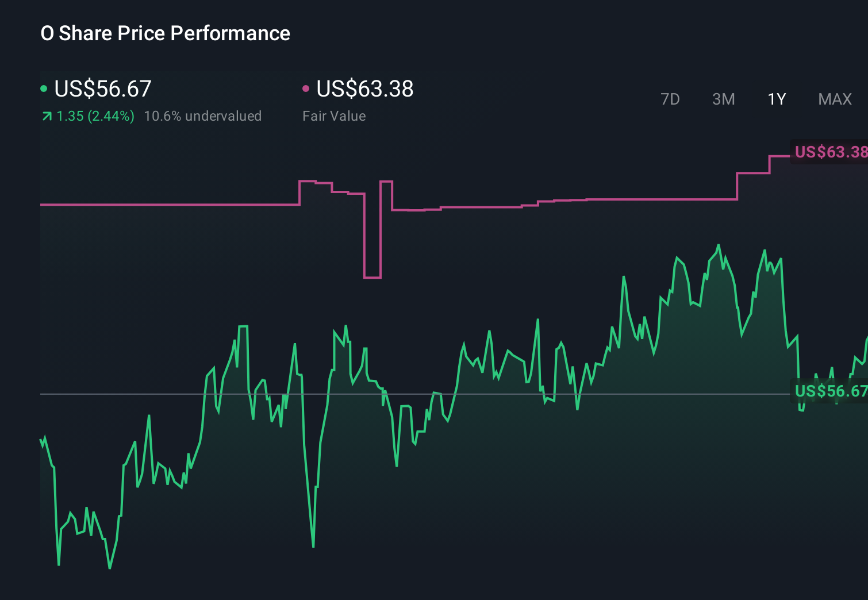The height and width of the screenshot is (600, 868).
Task: Click the US$63.38 fair value heading
Action: tap(365, 89)
